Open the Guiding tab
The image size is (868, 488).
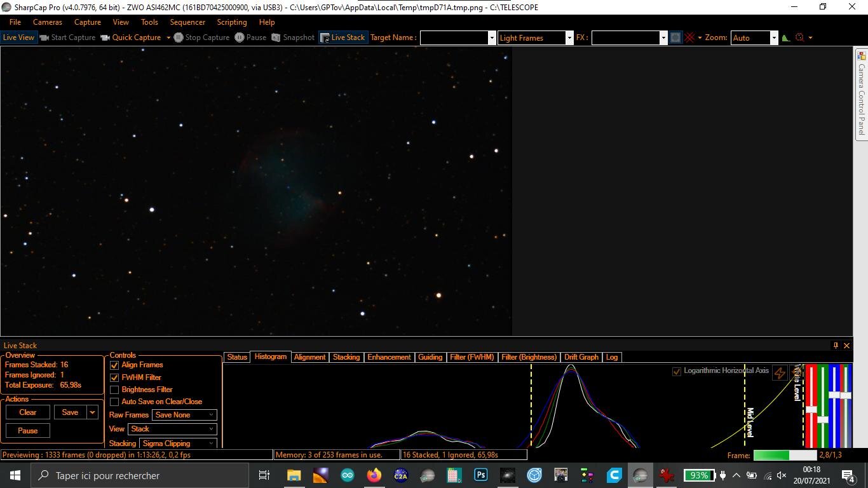coord(430,357)
